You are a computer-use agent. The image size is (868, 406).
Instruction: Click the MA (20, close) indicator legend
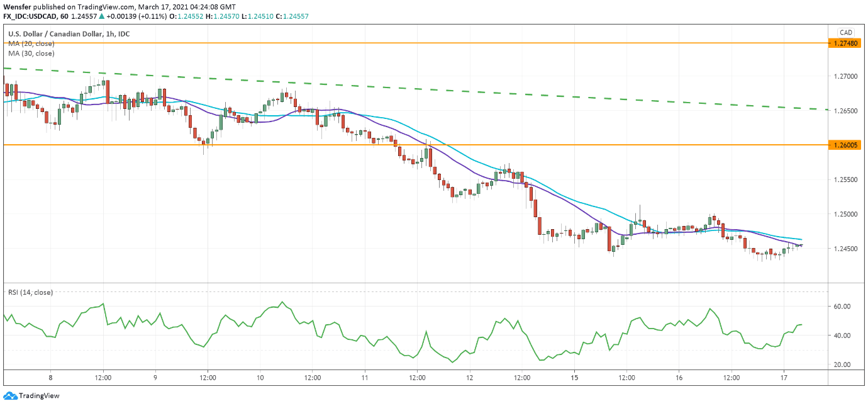[31, 43]
